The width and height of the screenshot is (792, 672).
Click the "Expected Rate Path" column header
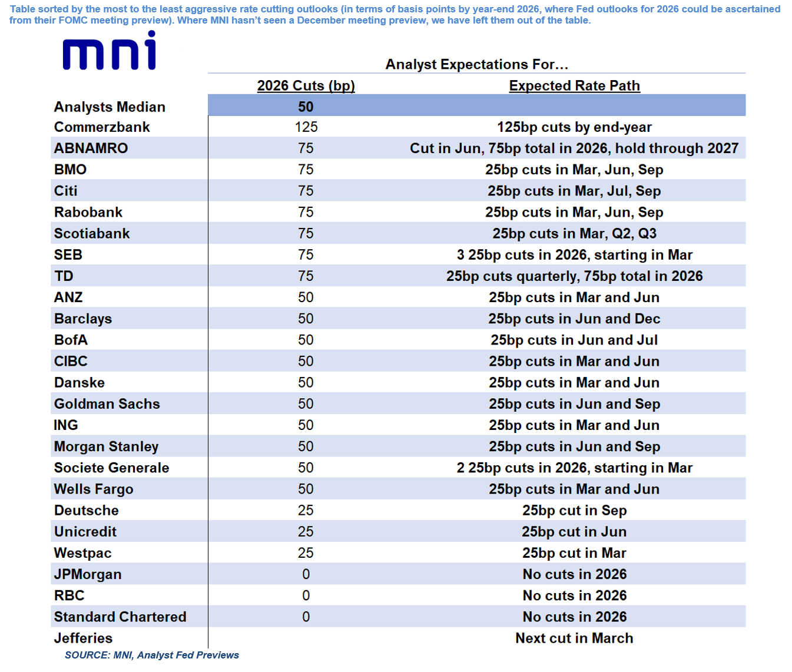[574, 86]
